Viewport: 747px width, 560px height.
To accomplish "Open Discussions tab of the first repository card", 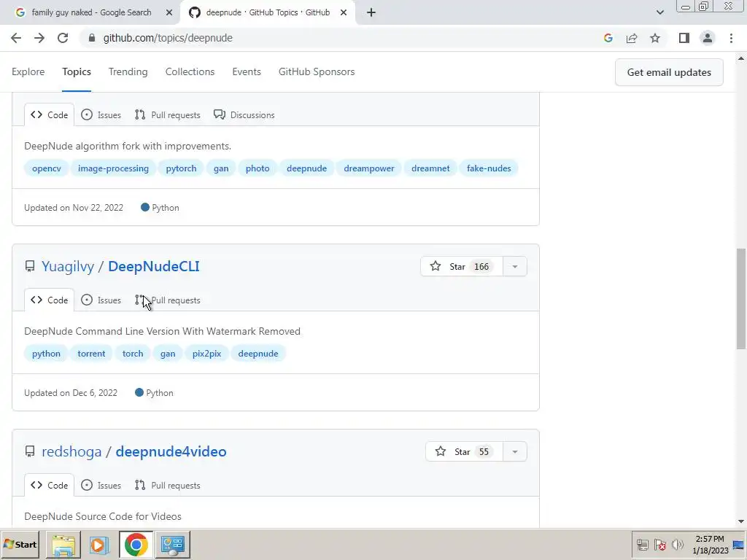I will tap(244, 114).
